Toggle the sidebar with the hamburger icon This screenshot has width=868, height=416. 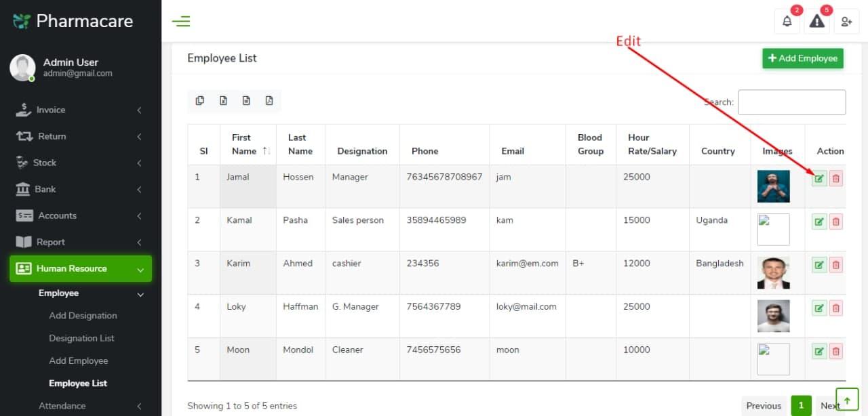coord(181,21)
